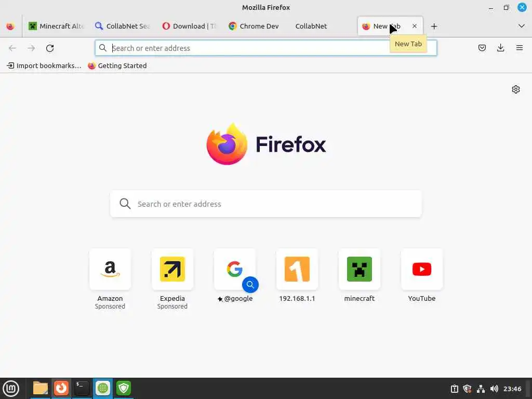Click magnifier in center search box
Screen dimensions: 532x399
coord(125,204)
